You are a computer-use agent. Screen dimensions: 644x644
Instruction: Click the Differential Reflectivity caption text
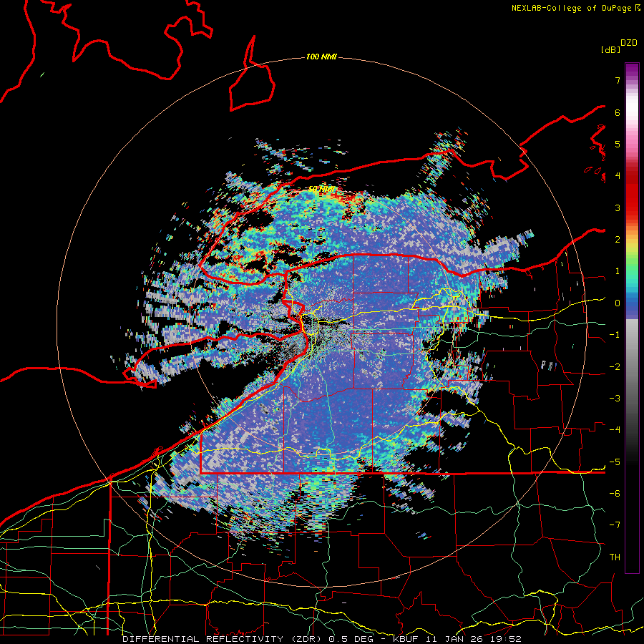click(322, 639)
